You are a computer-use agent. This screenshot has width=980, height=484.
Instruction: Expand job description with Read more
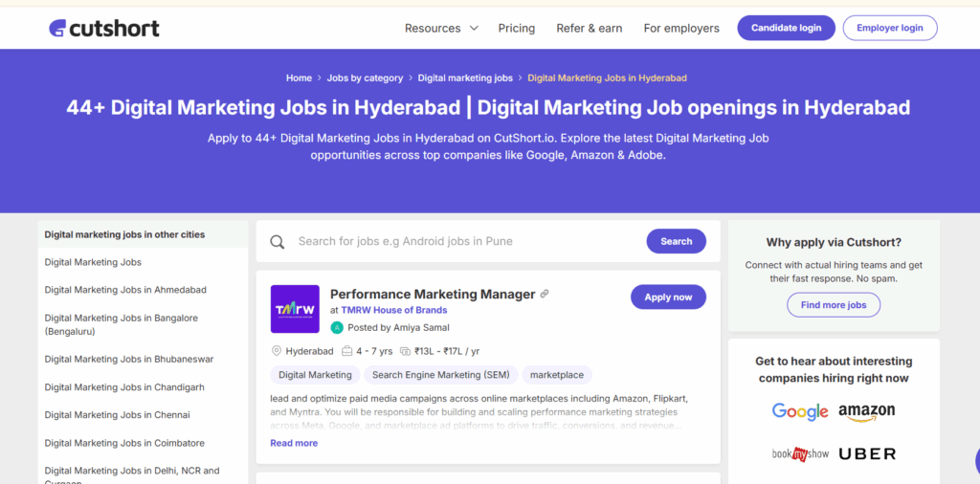pos(294,443)
